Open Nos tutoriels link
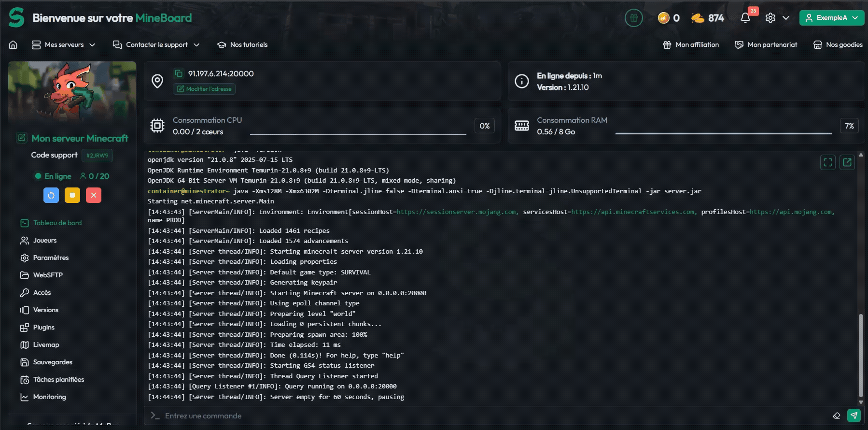This screenshot has width=868, height=430. pos(242,44)
